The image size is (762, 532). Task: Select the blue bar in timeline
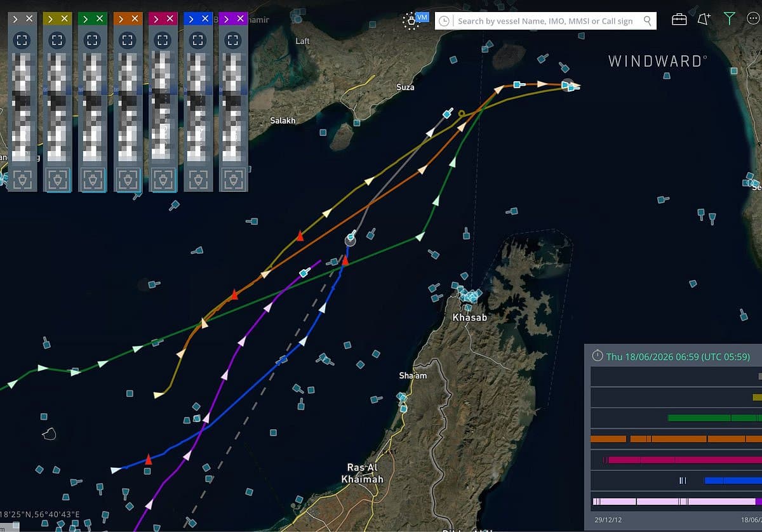(733, 481)
